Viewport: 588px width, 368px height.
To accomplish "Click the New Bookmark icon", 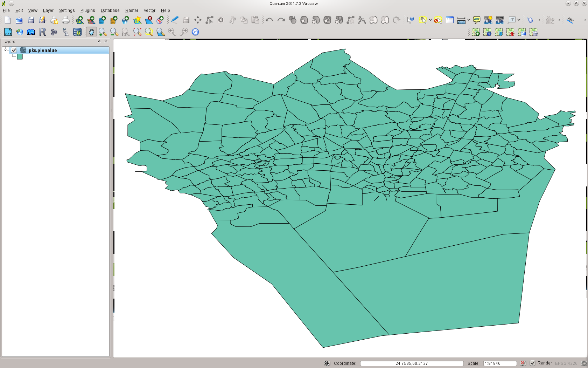I will (x=488, y=20).
